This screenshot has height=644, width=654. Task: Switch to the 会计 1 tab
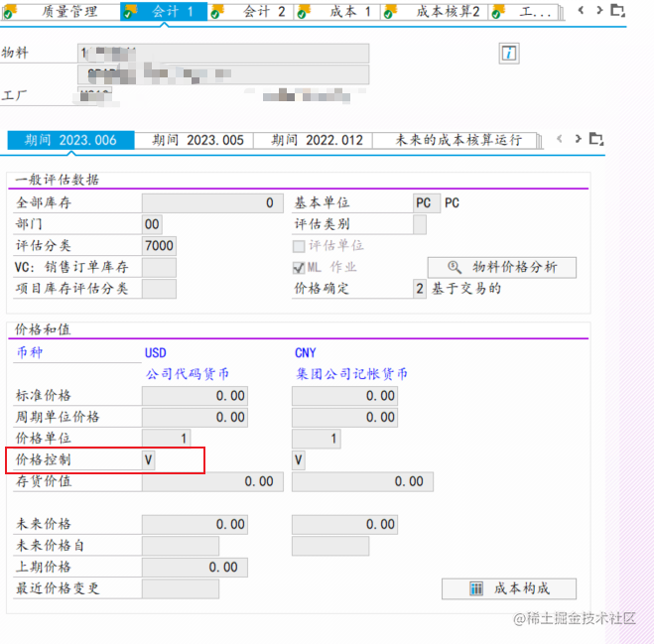[x=164, y=11]
